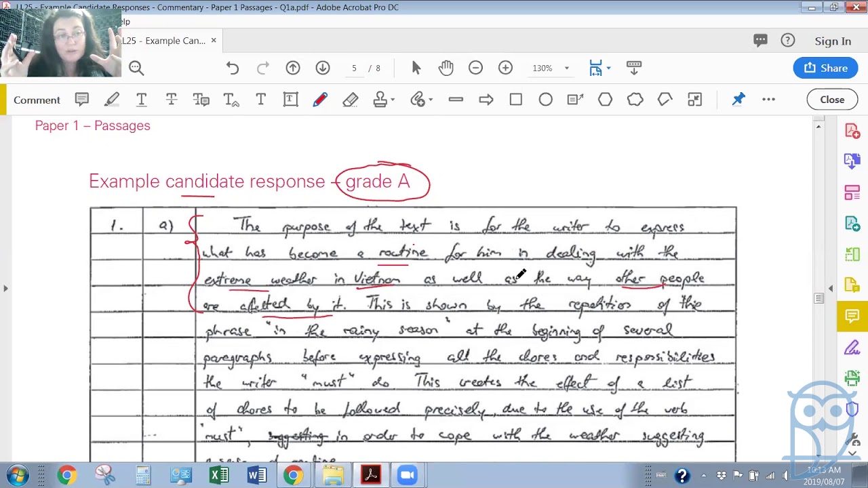Select the Cloud drawing tool
This screenshot has width=868, height=488.
pos(635,100)
